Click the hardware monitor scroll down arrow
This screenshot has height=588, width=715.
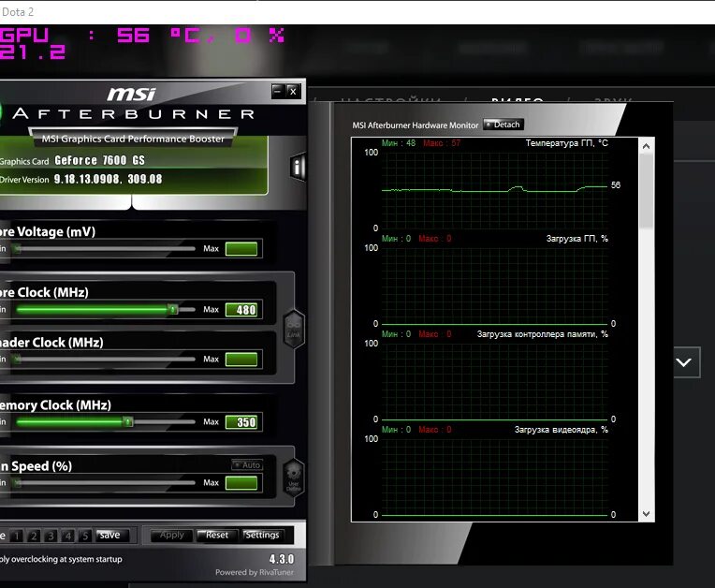pyautogui.click(x=646, y=514)
